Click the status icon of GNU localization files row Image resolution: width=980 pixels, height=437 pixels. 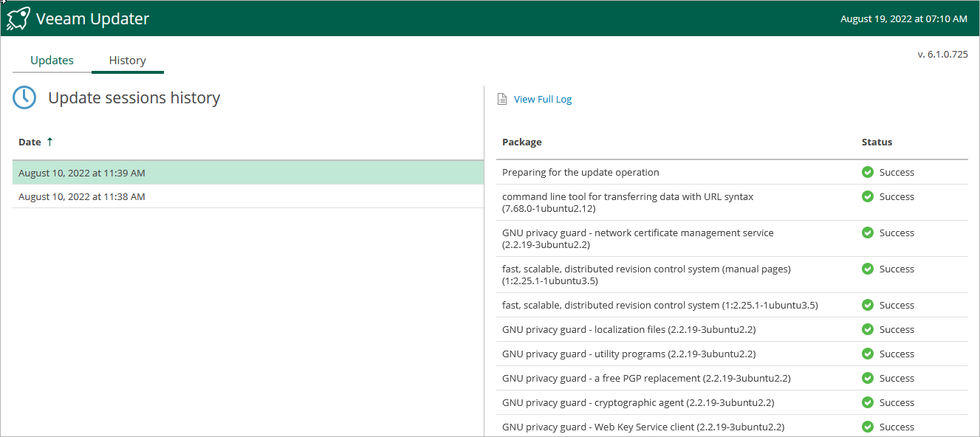click(868, 330)
